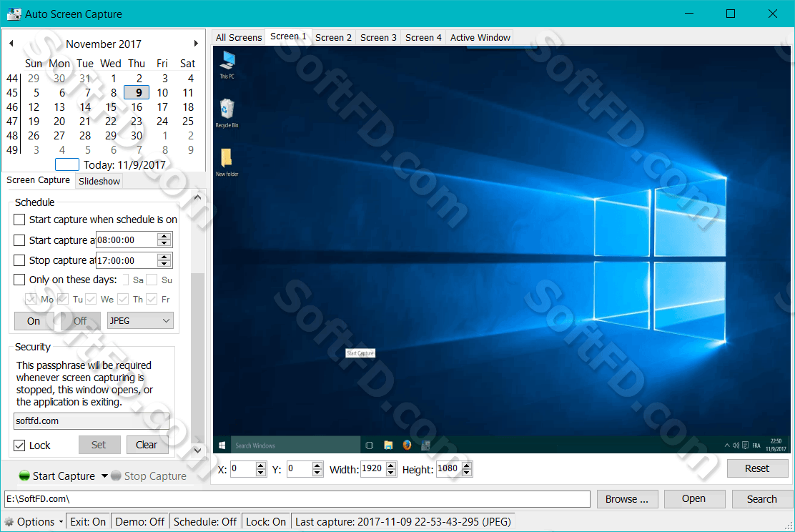The width and height of the screenshot is (795, 532).
Task: Click the New folder icon in preview
Action: pos(227,162)
